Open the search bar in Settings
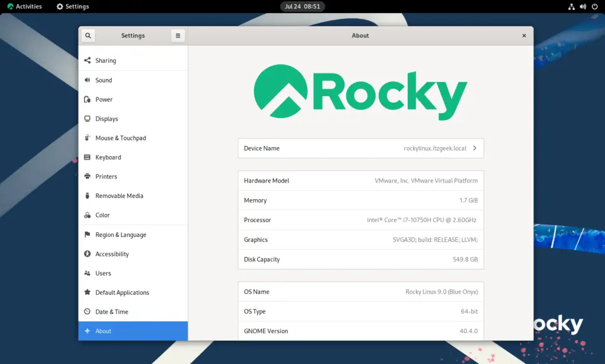This screenshot has height=364, width=605. click(87, 35)
